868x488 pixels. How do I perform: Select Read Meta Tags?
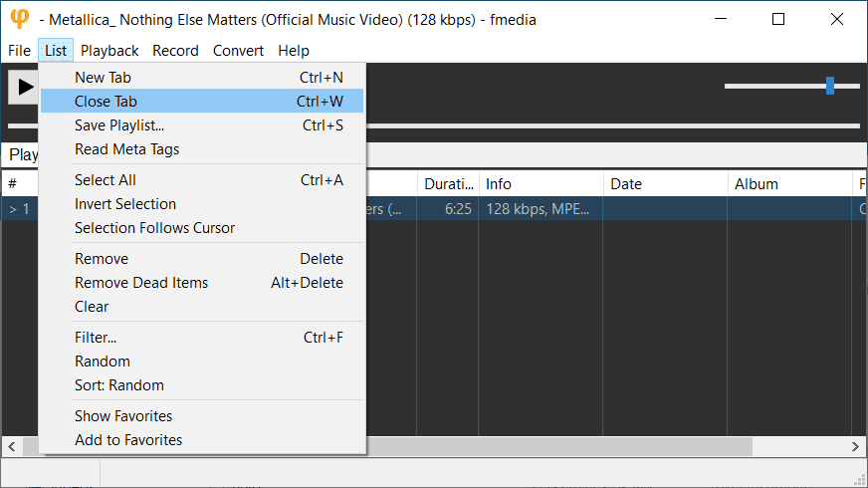[202, 149]
